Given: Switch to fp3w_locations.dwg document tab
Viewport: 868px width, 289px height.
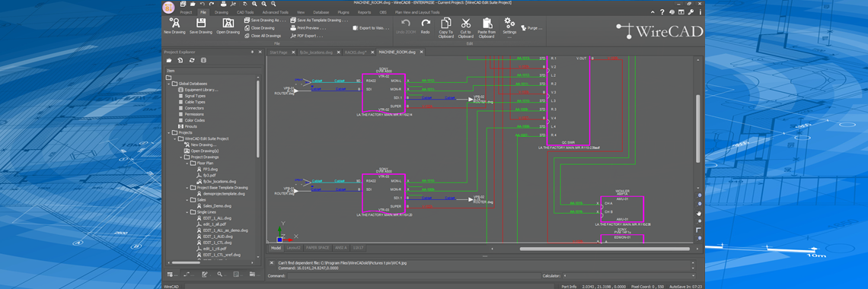Looking at the screenshot, I should (315, 52).
